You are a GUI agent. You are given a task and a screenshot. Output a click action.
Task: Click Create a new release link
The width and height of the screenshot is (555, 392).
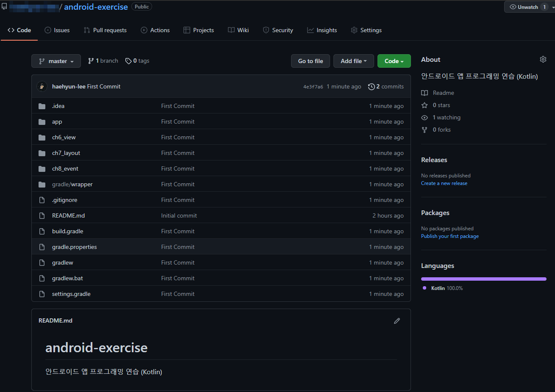click(x=444, y=183)
